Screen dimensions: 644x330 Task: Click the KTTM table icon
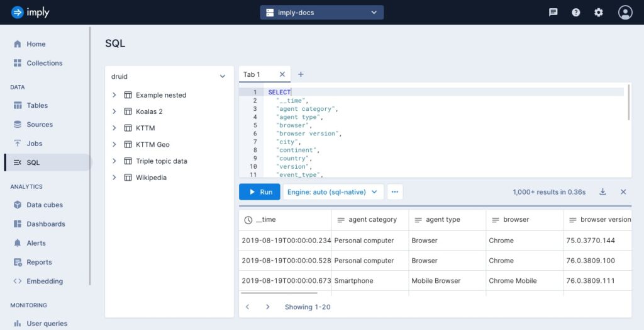tap(128, 128)
